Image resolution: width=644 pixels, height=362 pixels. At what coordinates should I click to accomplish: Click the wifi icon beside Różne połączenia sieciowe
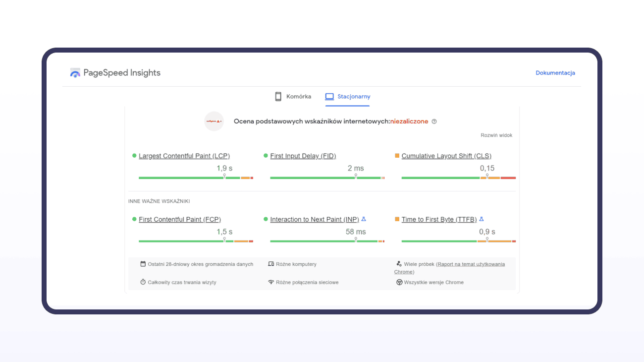[x=271, y=282]
